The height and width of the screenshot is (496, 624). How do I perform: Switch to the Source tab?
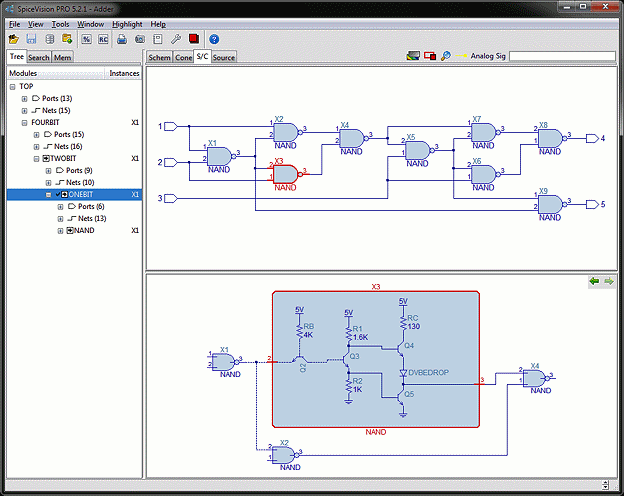(224, 57)
